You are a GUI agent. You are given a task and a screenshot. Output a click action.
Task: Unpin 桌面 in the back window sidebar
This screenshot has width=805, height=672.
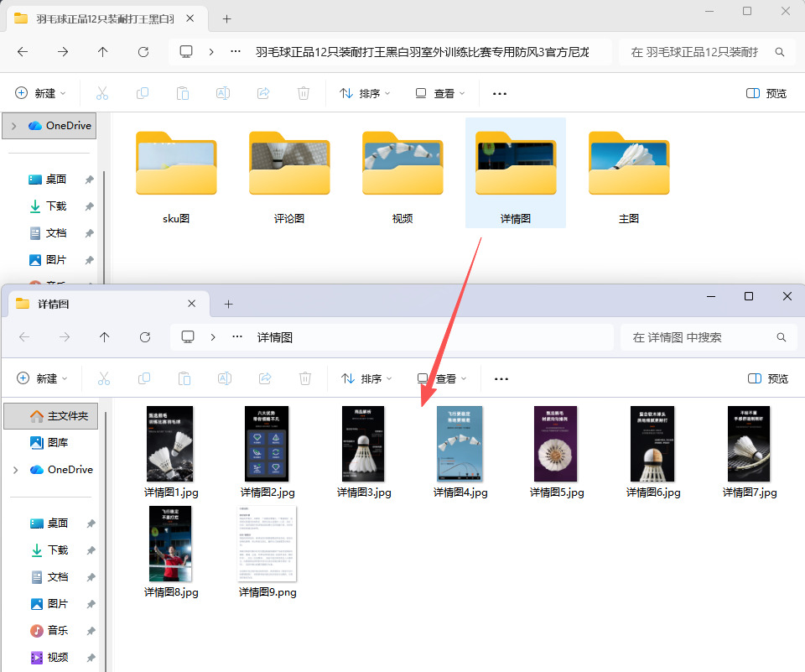[x=90, y=180]
